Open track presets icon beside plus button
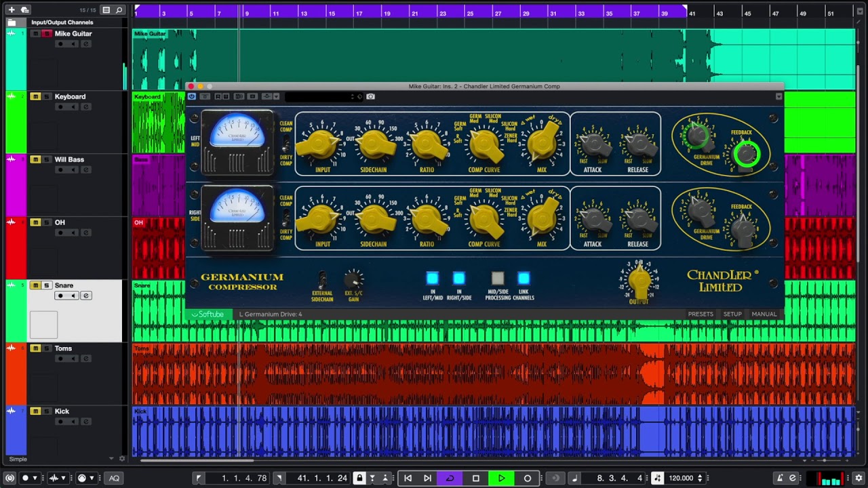 click(x=25, y=10)
